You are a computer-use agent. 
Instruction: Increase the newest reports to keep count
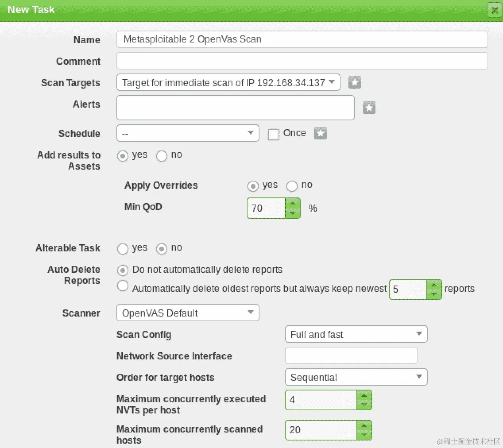(434, 284)
